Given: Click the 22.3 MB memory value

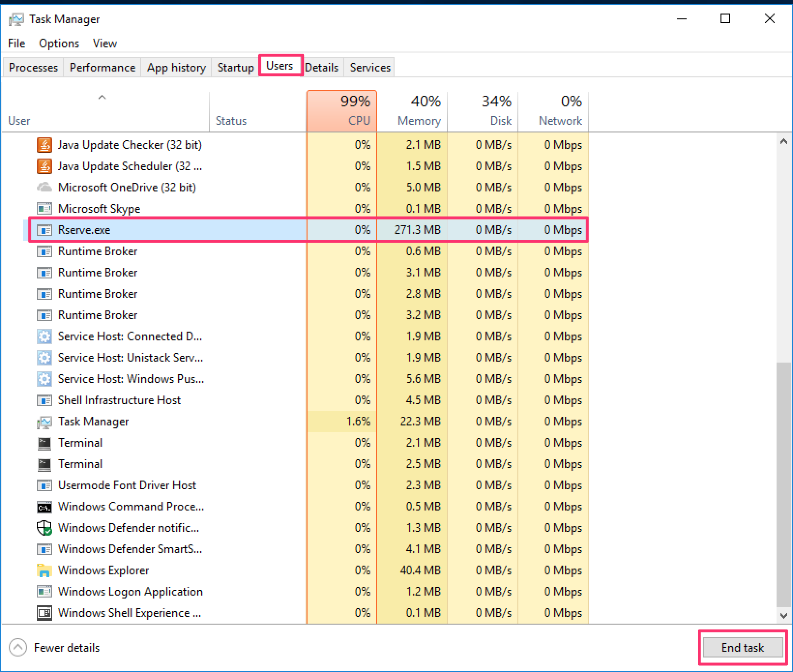Looking at the screenshot, I should [421, 422].
